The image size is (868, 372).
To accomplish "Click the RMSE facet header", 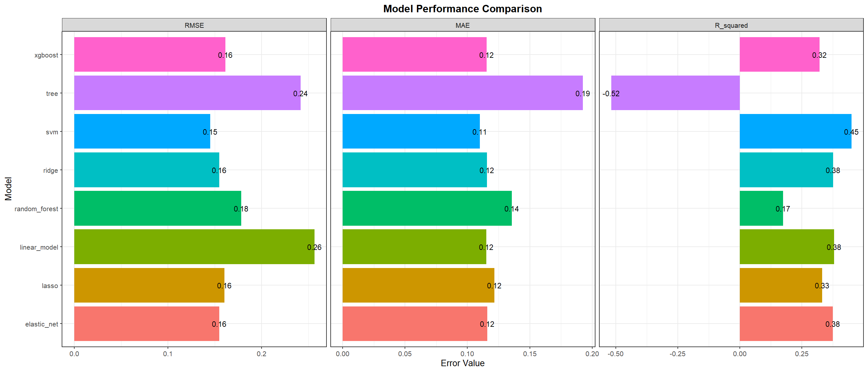I will click(194, 25).
